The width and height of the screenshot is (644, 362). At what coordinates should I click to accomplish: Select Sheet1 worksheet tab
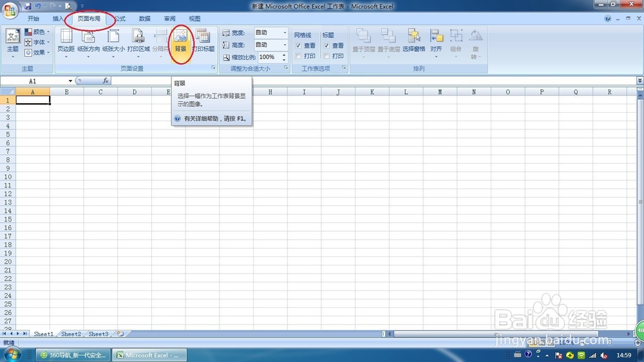(44, 334)
